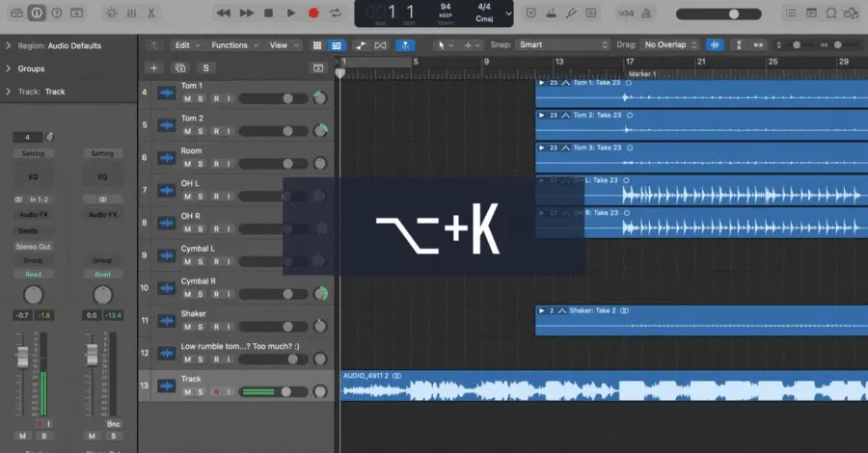
Task: Open Quick Help question mark icon
Action: click(57, 13)
